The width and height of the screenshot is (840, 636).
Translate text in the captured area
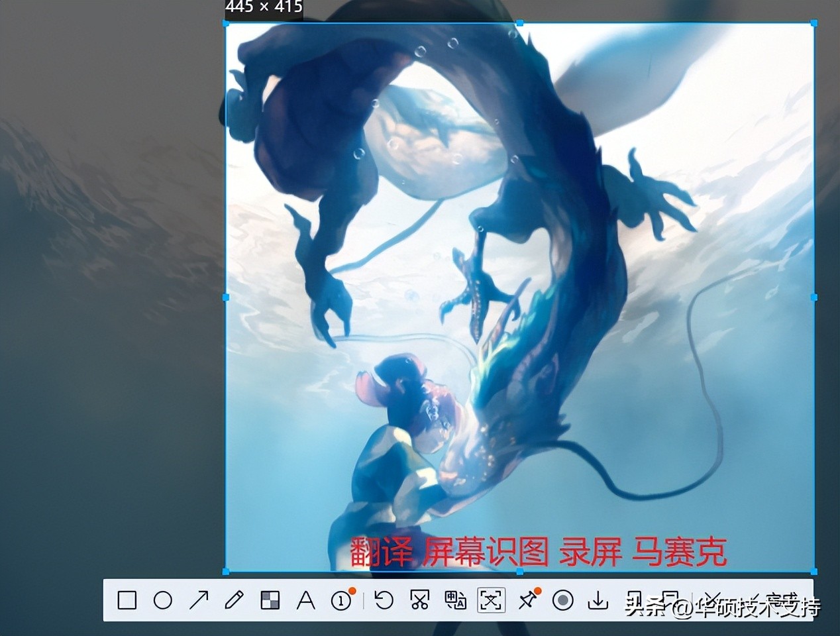point(455,600)
